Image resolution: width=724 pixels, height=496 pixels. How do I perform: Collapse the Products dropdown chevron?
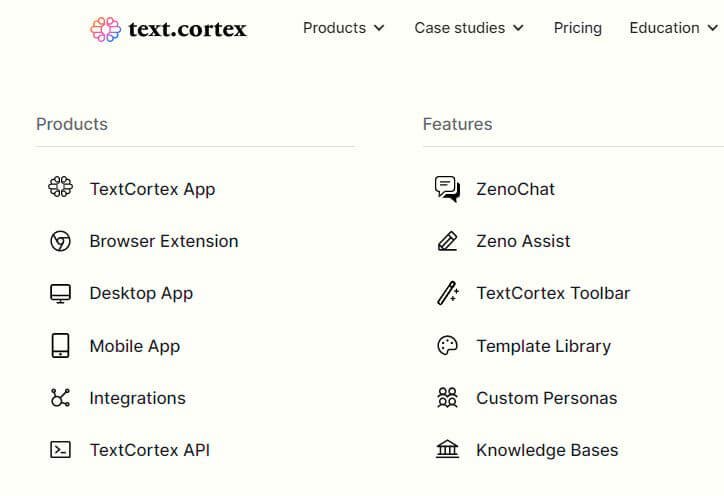tap(379, 28)
